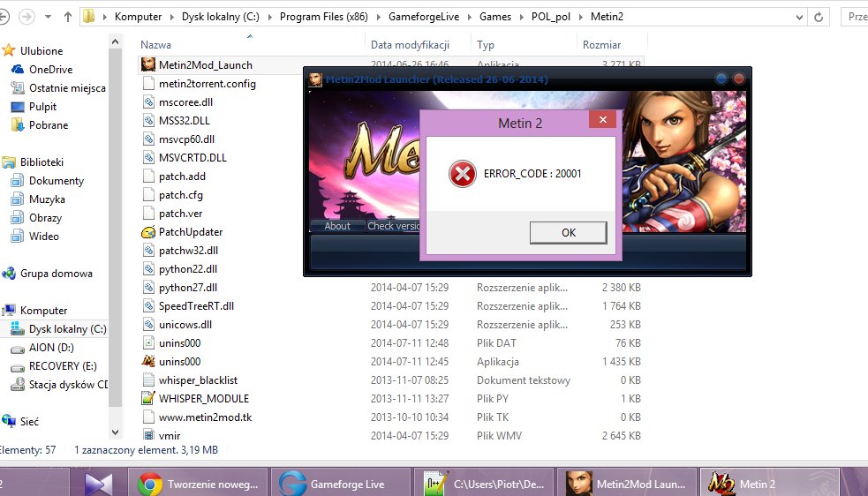868x496 pixels.
Task: Select the SpeedTreeRT.dll file icon
Action: [147, 306]
